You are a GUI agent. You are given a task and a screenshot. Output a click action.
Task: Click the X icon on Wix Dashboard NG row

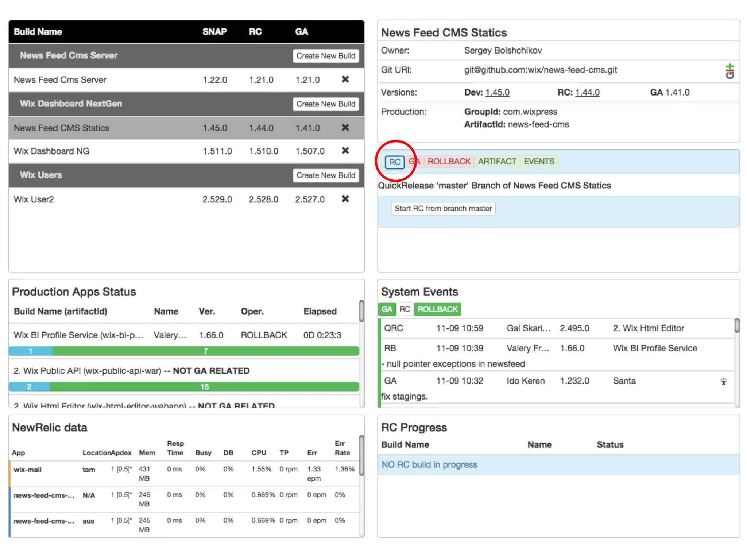click(x=345, y=151)
